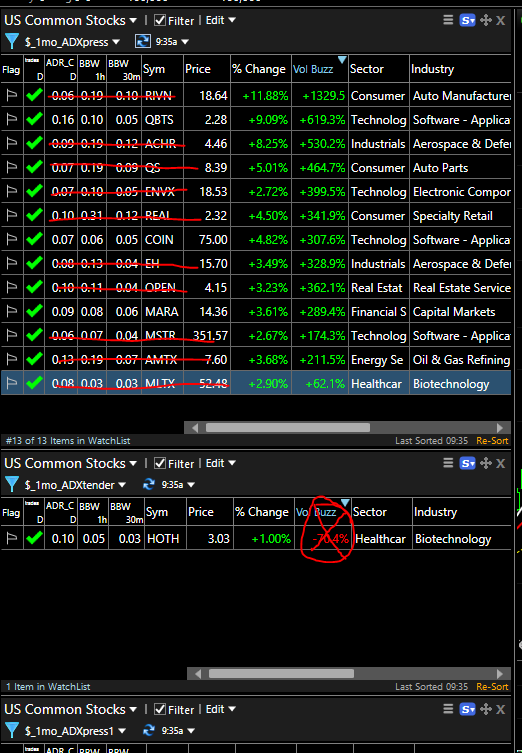This screenshot has height=753, width=522.
Task: Click the left scroll arrow of ADXpress horizontal scrollbar
Action: point(194,427)
